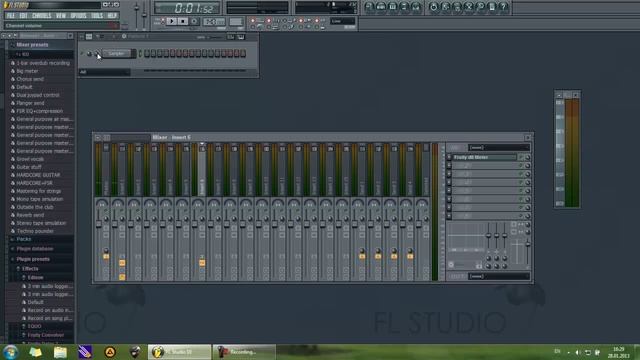The height and width of the screenshot is (360, 640).
Task: Click the volume speaker icon in system tray
Action: [577, 352]
